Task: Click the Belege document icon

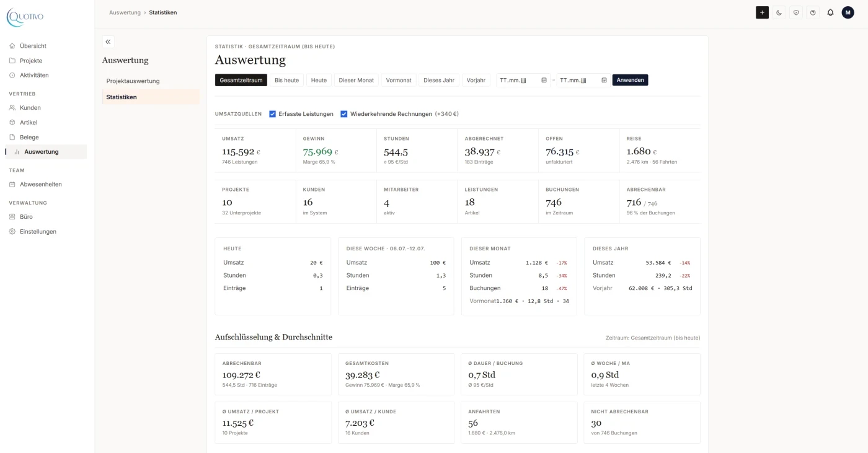Action: (x=12, y=137)
